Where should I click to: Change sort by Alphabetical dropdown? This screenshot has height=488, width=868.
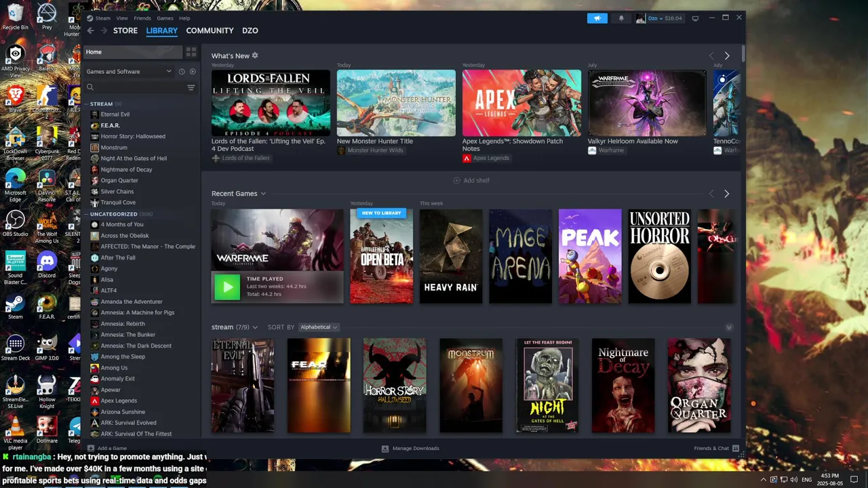[319, 327]
